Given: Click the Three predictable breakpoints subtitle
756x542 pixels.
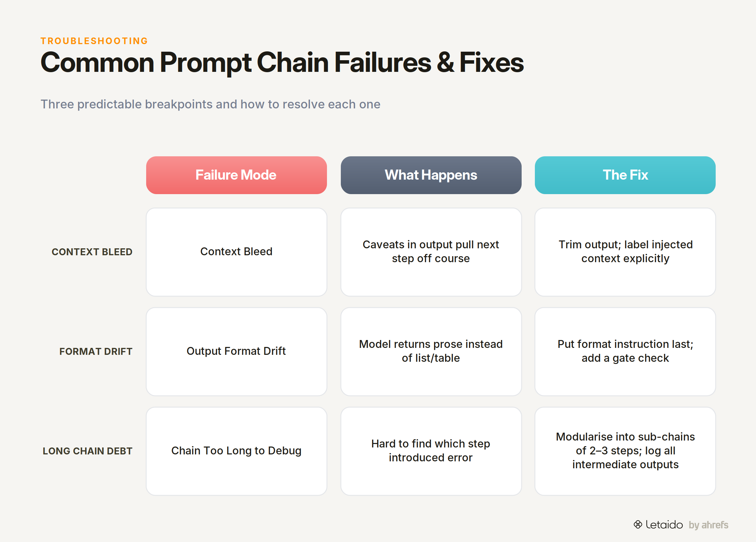Looking at the screenshot, I should click(x=210, y=104).
